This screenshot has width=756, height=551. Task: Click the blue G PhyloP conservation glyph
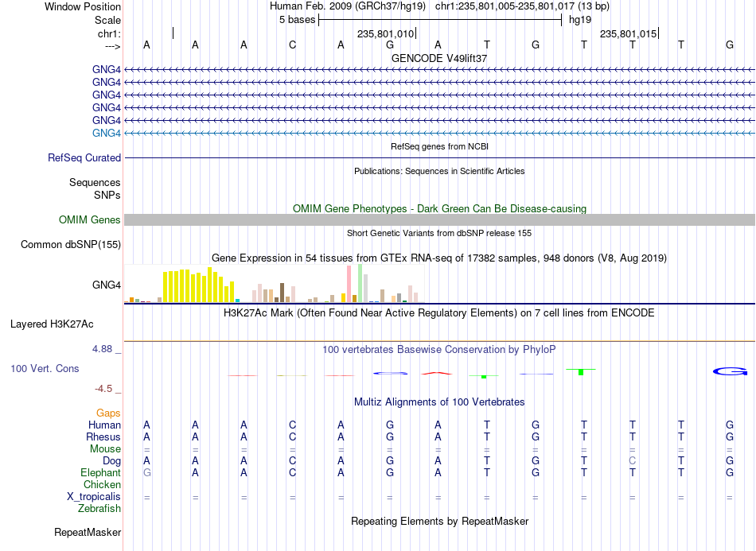click(x=730, y=371)
